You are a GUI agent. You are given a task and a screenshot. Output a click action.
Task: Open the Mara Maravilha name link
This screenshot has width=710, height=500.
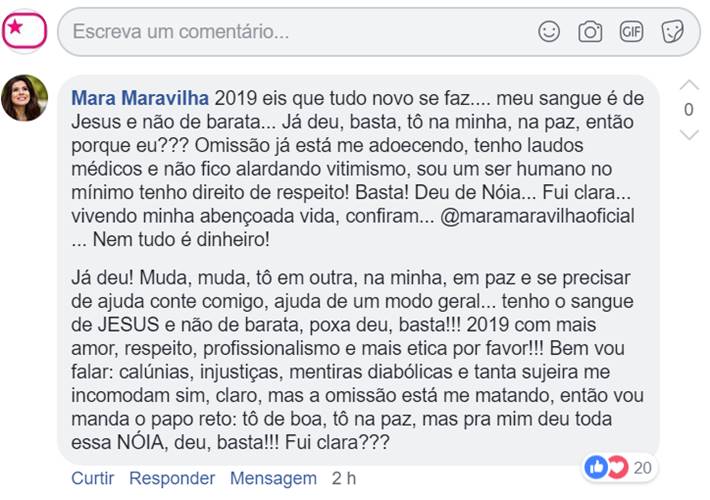click(x=140, y=99)
